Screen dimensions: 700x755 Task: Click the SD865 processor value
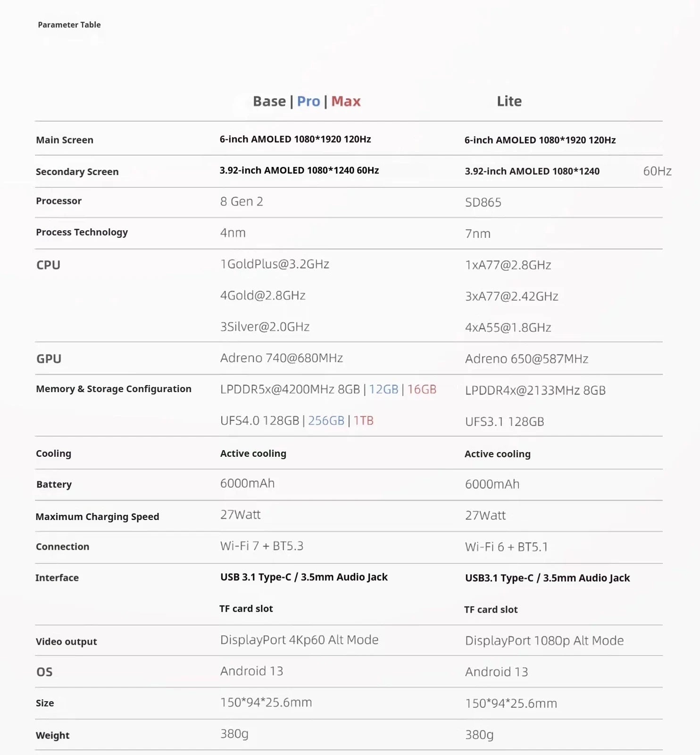click(483, 202)
